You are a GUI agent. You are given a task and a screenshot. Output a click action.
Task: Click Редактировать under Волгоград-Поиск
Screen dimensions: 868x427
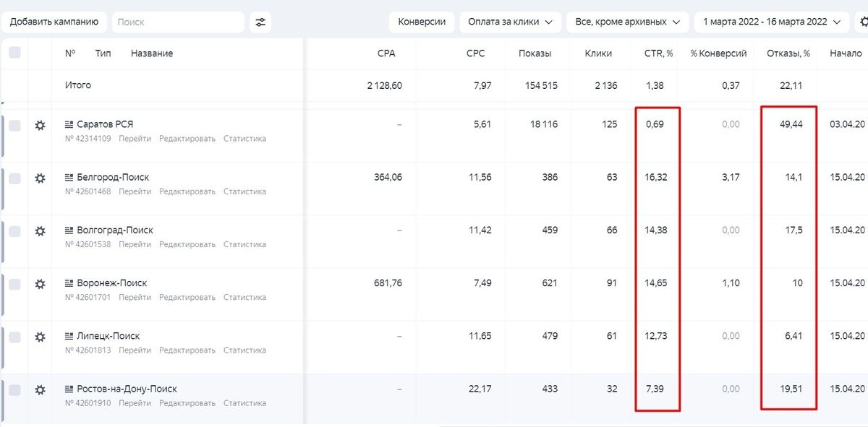(x=187, y=244)
